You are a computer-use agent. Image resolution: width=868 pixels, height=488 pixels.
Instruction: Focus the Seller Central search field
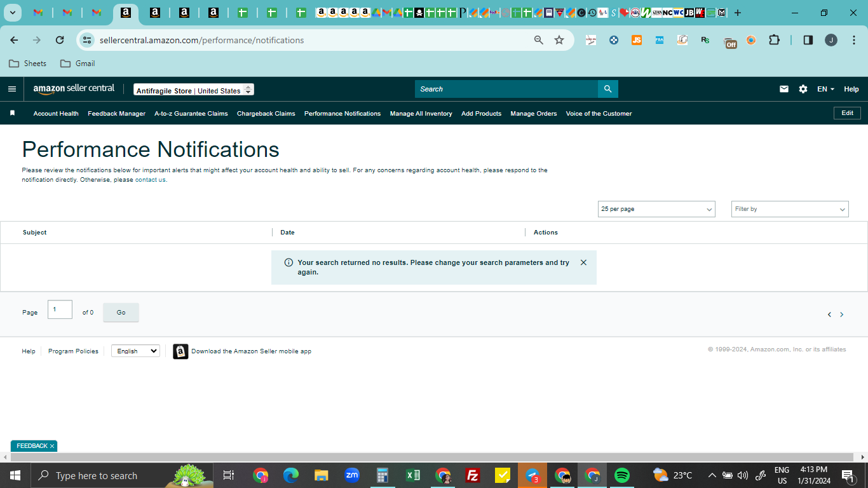pos(506,89)
